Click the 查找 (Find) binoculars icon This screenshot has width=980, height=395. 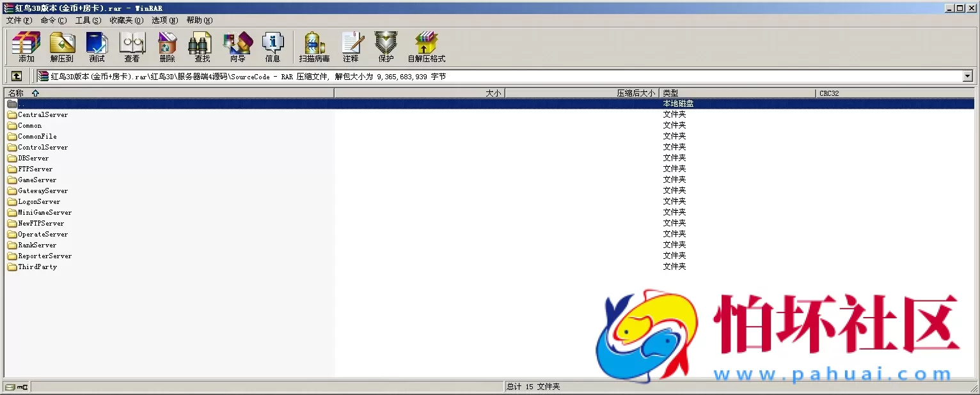click(x=202, y=47)
